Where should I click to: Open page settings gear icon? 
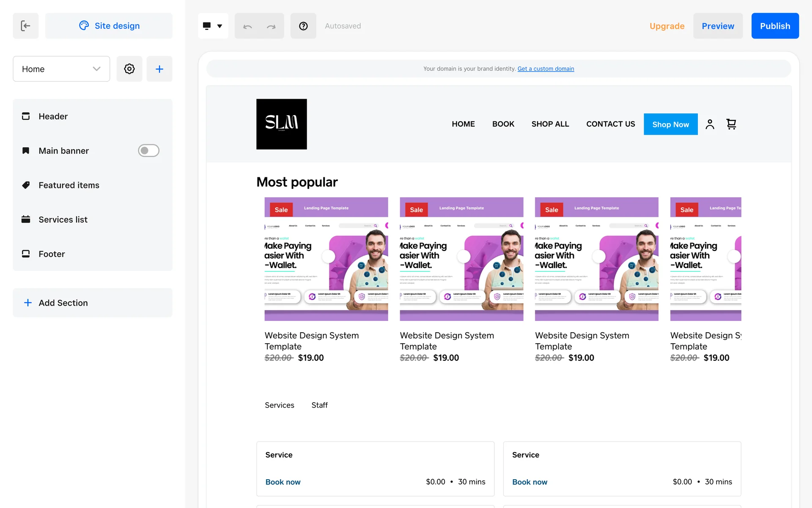pos(129,69)
